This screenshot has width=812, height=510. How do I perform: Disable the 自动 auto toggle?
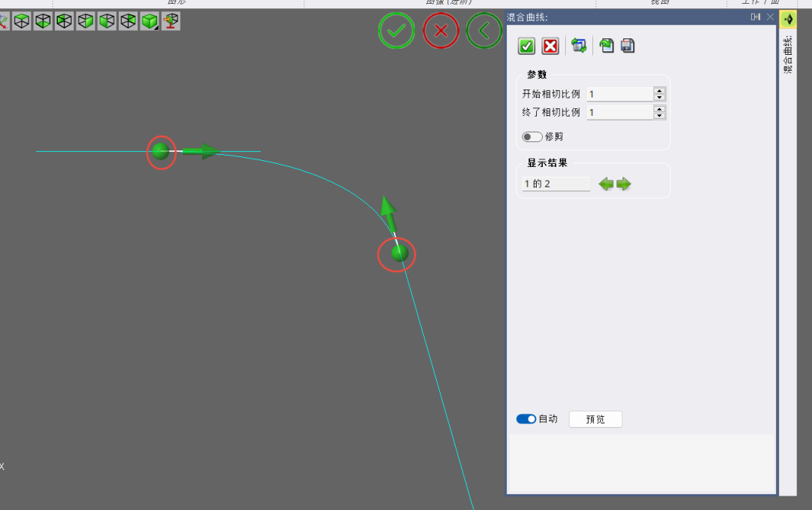[x=526, y=419]
